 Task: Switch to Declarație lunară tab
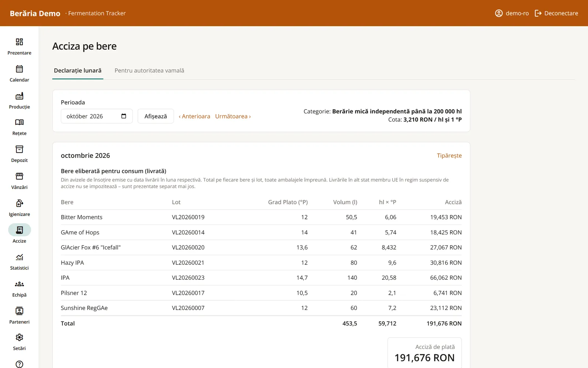(78, 70)
